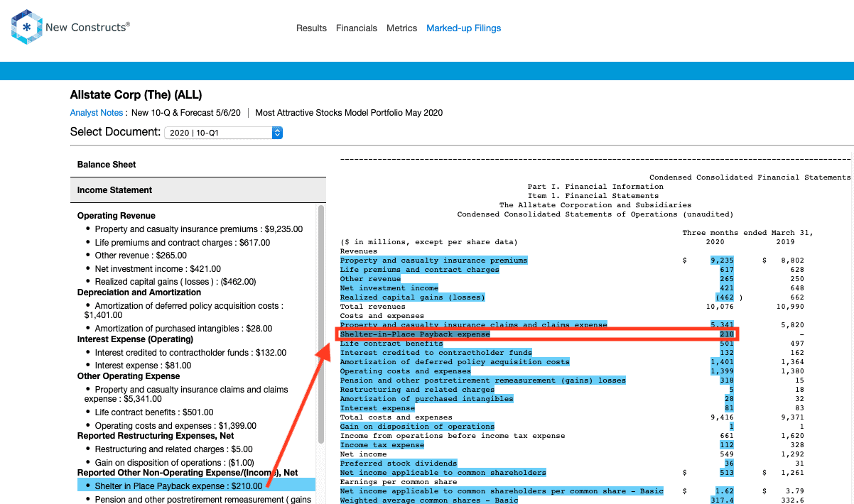Click the highlighted 1,399 operating costs value

(722, 371)
